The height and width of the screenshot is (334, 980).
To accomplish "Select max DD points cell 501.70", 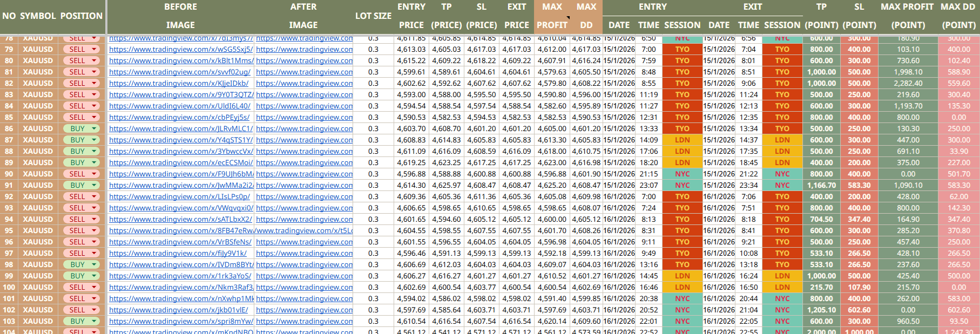I will [x=959, y=174].
